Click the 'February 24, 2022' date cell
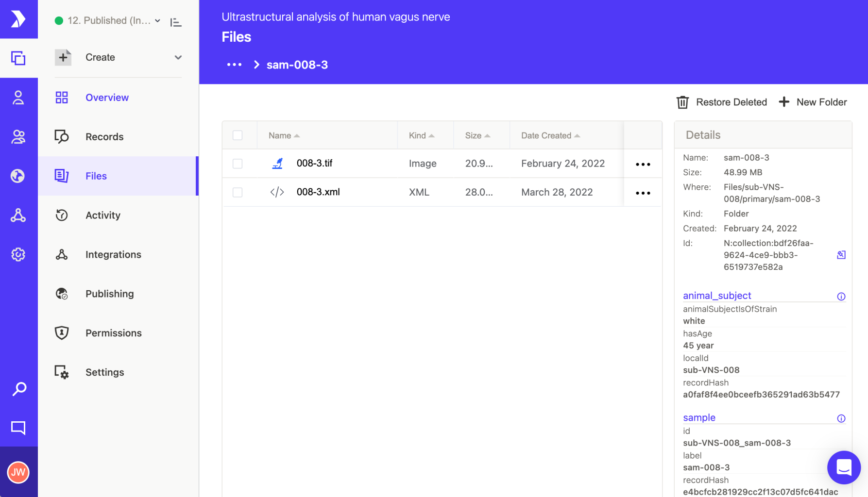The image size is (868, 497). pyautogui.click(x=563, y=164)
